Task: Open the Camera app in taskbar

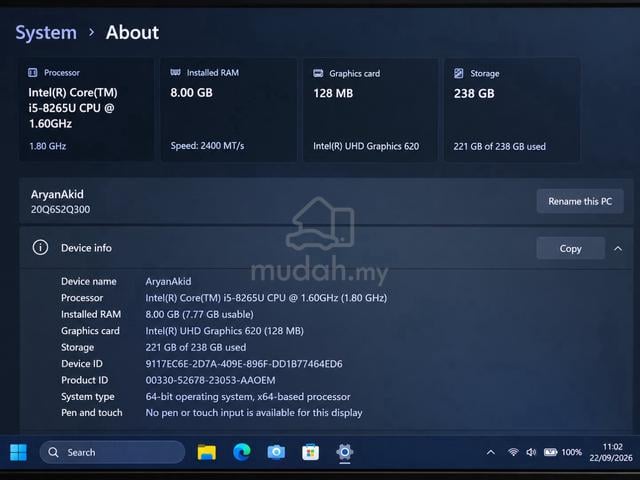Action: [x=276, y=452]
